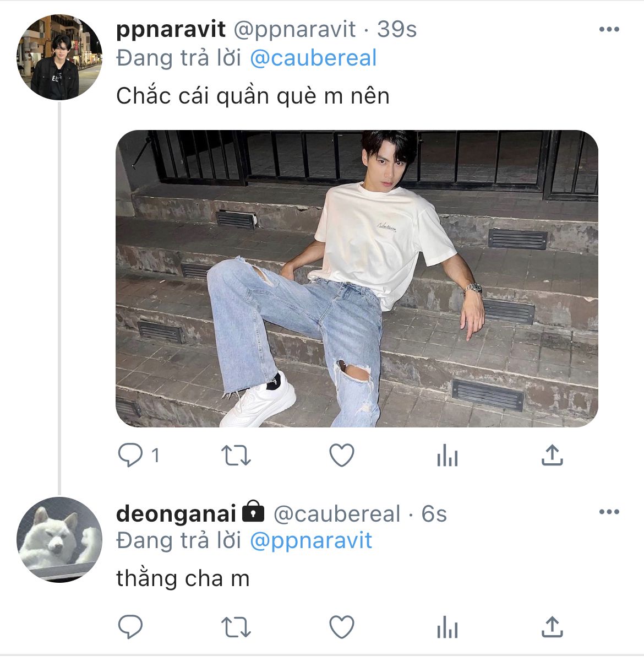Open more options menu on deonganai's reply
This screenshot has width=644, height=661.
point(609,512)
